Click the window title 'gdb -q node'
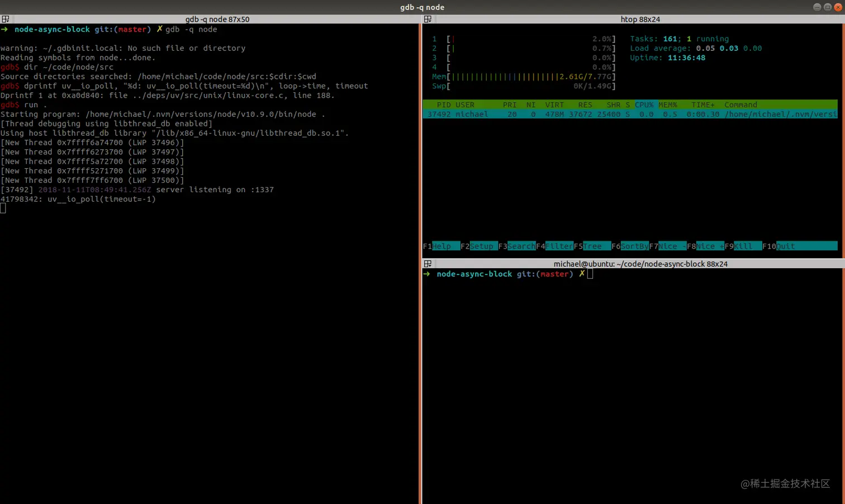845x504 pixels. click(x=422, y=7)
